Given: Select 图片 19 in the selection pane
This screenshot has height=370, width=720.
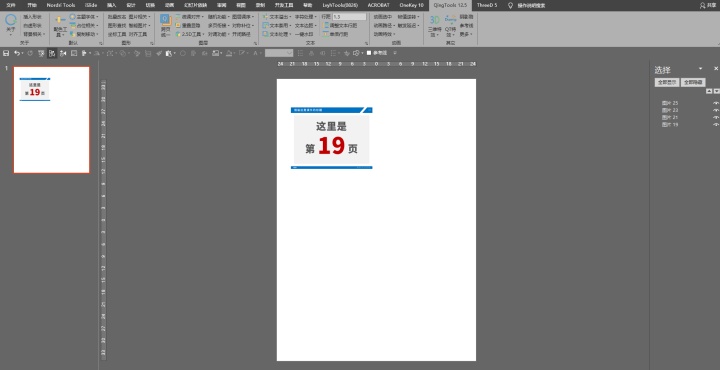Looking at the screenshot, I should (x=670, y=124).
